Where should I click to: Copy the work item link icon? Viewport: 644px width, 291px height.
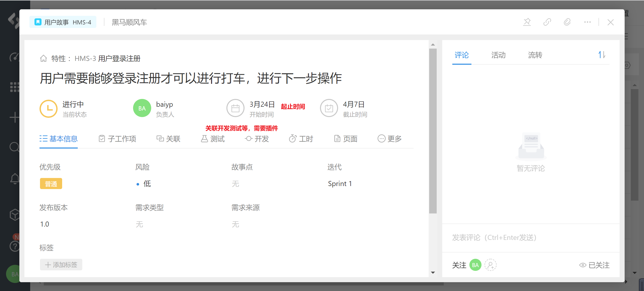[547, 22]
